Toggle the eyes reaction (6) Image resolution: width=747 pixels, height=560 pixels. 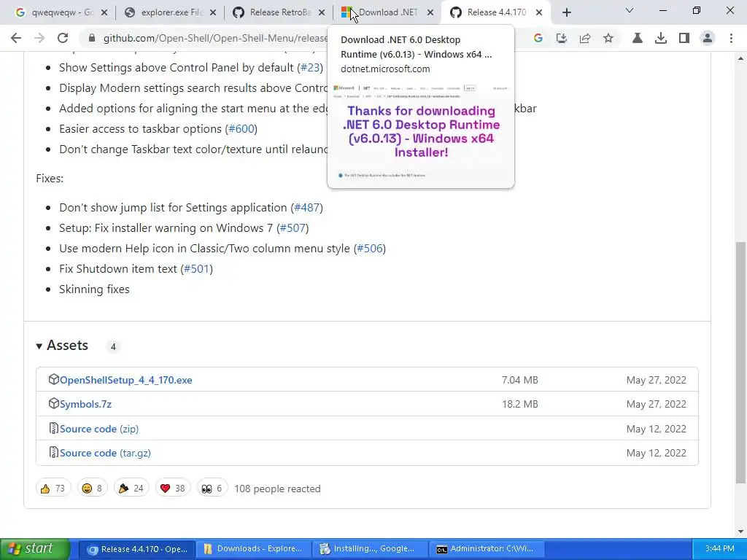[x=212, y=488]
